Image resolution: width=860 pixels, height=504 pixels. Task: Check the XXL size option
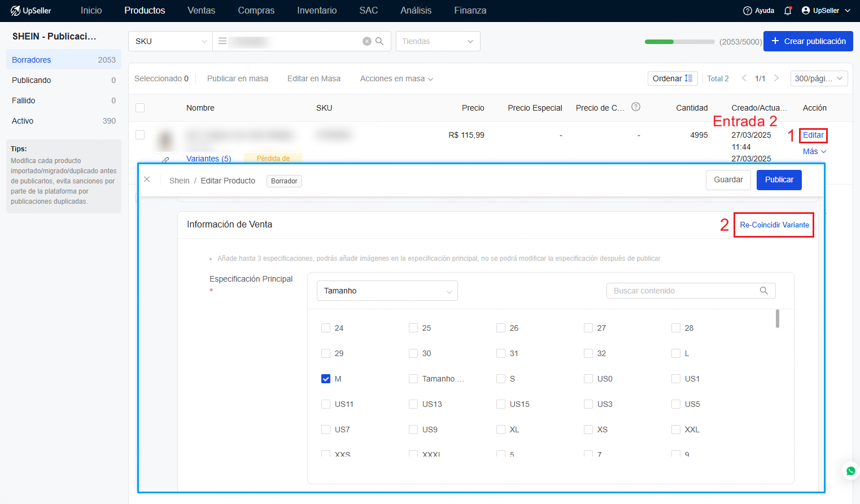point(676,430)
